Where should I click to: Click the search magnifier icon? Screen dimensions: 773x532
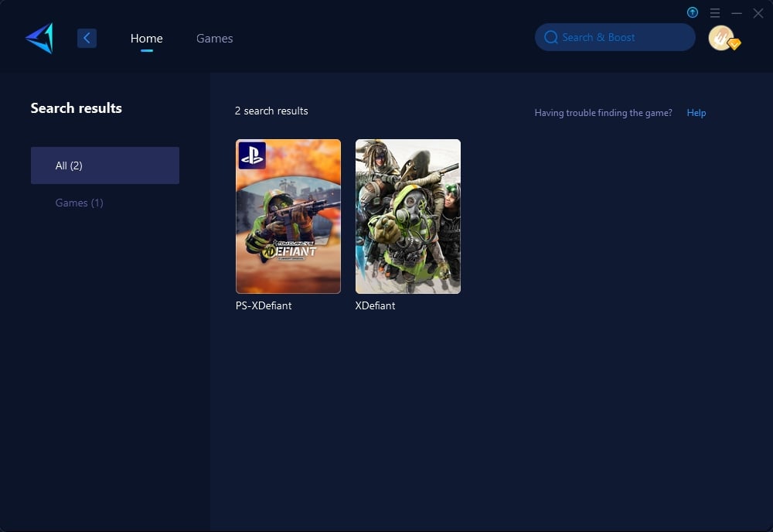pos(550,37)
